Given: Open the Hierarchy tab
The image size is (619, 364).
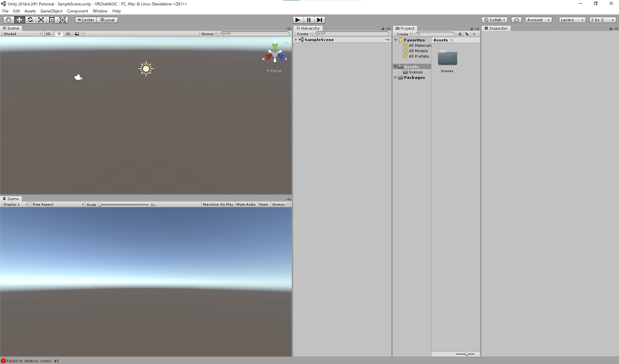Looking at the screenshot, I should 308,28.
